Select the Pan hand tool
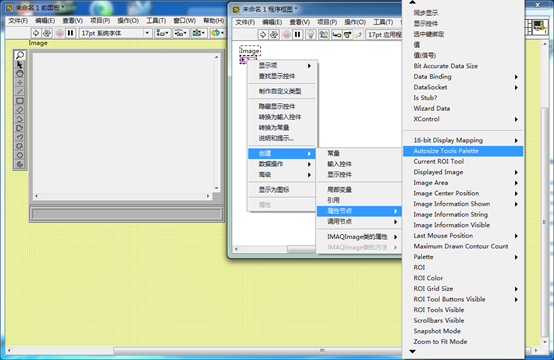The height and width of the screenshot is (360, 554). click(20, 73)
